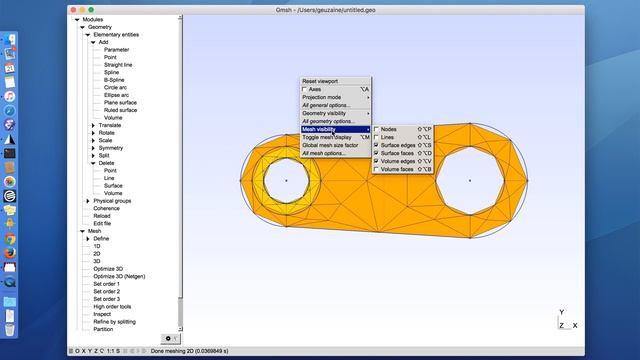Click Reload in Geometry tree
The image size is (640, 360).
click(102, 216)
